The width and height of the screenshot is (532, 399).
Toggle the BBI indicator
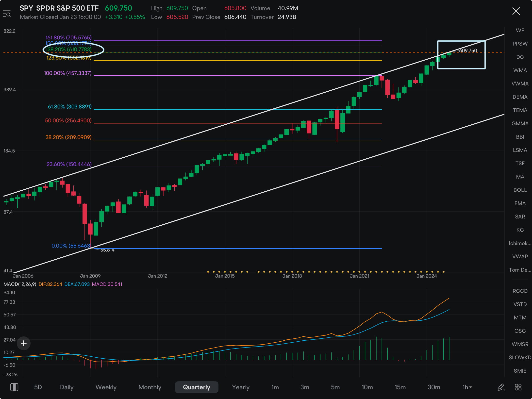(520, 137)
